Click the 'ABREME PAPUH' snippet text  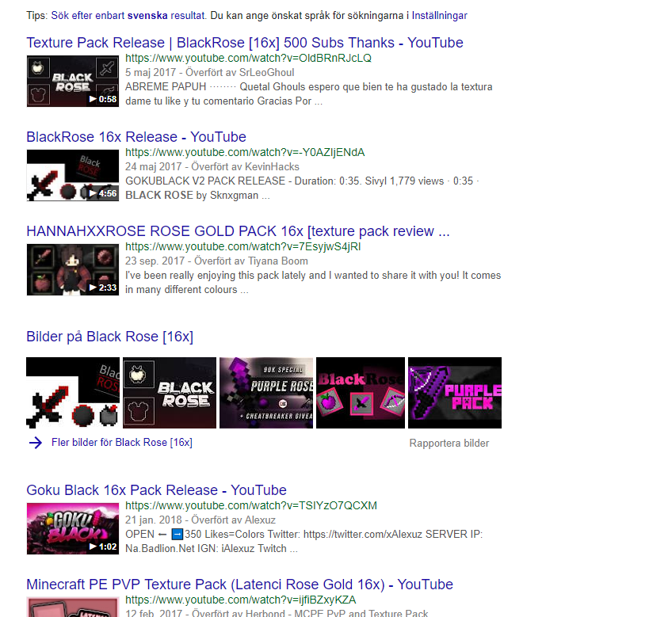click(x=308, y=93)
